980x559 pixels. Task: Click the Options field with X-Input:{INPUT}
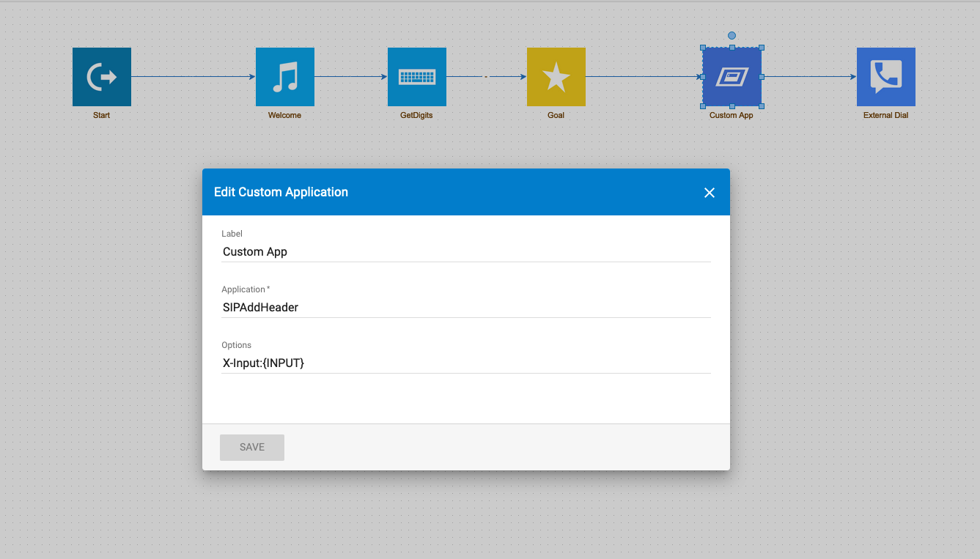466,363
